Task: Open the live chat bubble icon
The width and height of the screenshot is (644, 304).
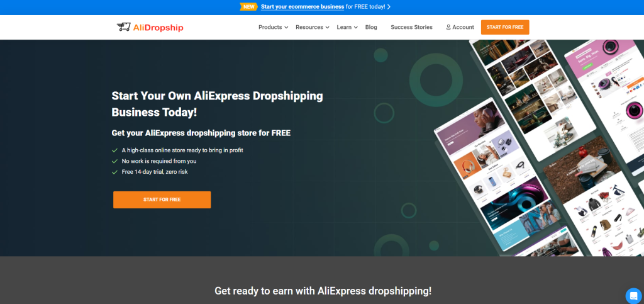Action: pyautogui.click(x=633, y=295)
